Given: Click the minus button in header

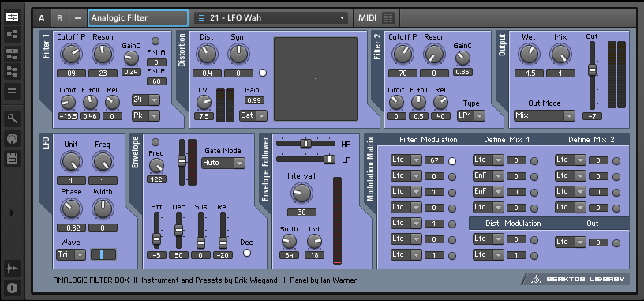Looking at the screenshot, I should pos(77,18).
